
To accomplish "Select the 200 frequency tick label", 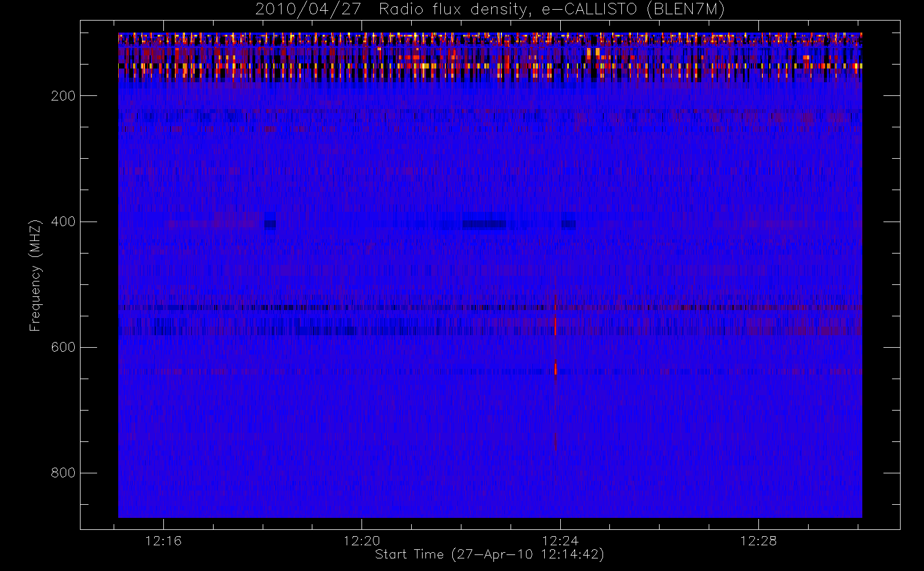I will pos(63,96).
